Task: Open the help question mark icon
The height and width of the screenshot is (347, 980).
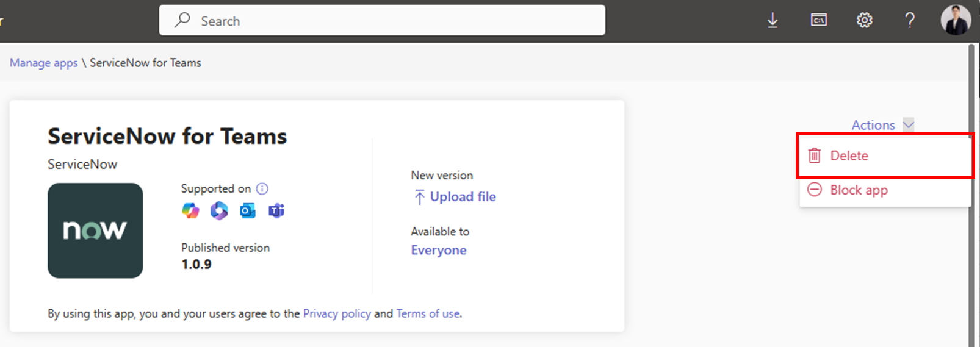Action: (x=910, y=20)
